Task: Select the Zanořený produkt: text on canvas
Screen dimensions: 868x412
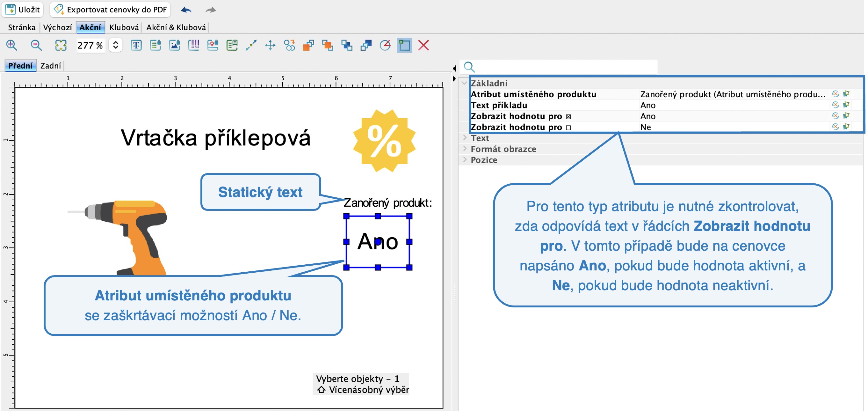Action: [x=387, y=203]
